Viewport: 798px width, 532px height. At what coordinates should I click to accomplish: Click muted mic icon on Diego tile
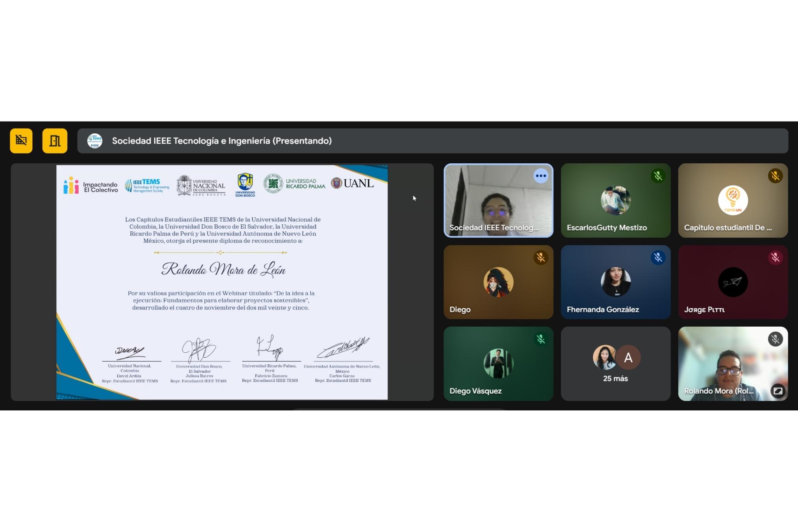(540, 257)
